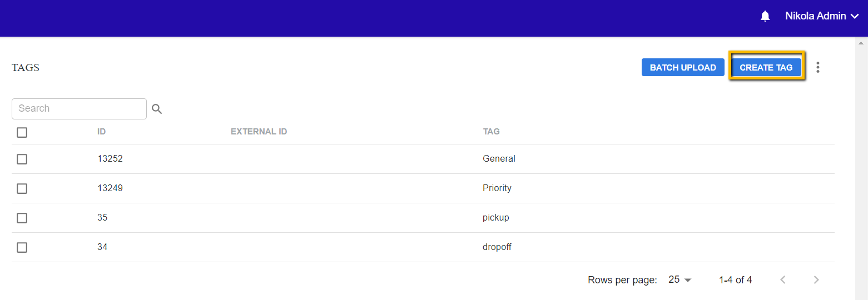Image resolution: width=868 pixels, height=300 pixels.
Task: Select the pickup row checkbox
Action: click(x=22, y=218)
